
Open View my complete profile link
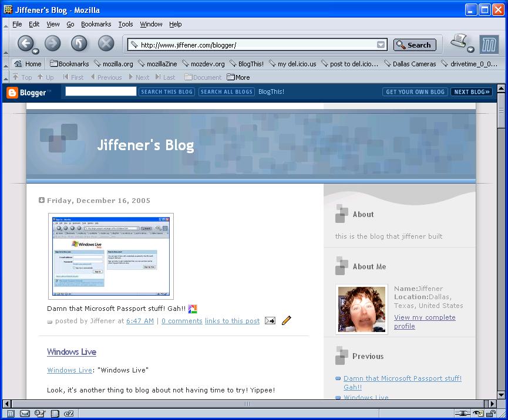[425, 321]
